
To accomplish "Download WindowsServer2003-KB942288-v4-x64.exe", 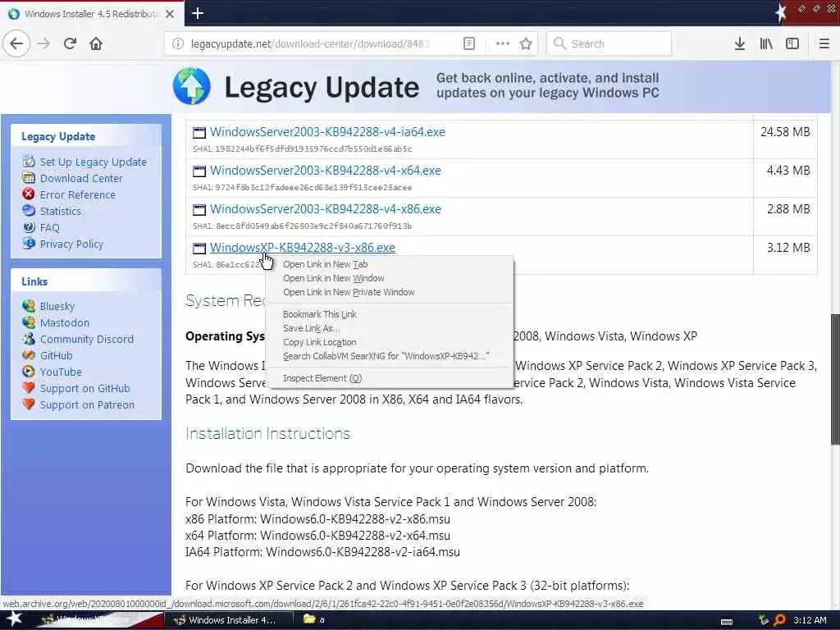I will tap(325, 171).
